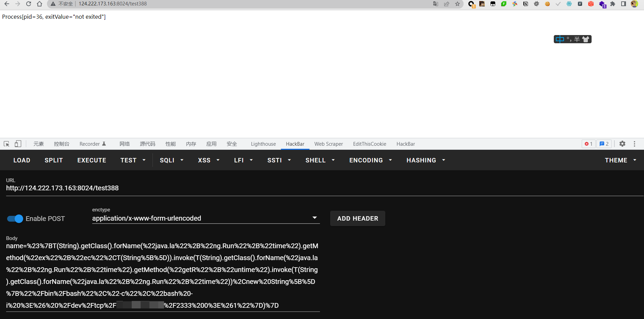This screenshot has width=644, height=319.
Task: Open the EditThisCookie cookie extension icon
Action: (x=547, y=4)
